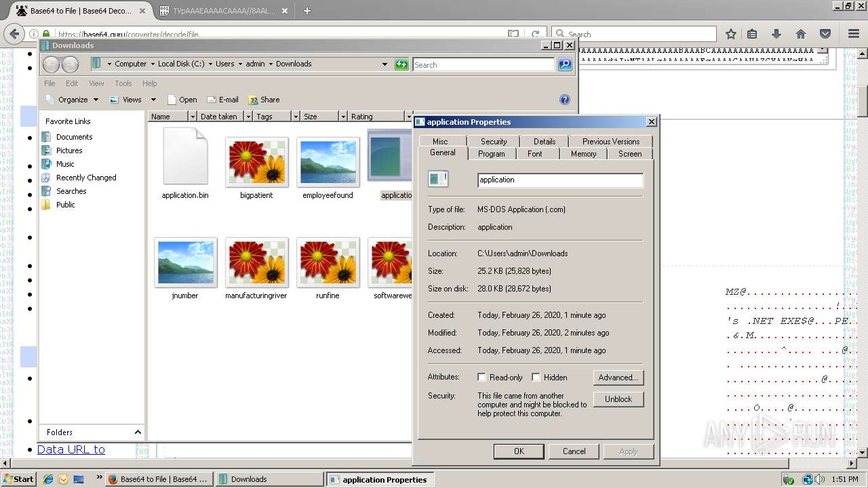Expand the Folders pane chevron
This screenshot has height=488, width=868.
click(138, 432)
